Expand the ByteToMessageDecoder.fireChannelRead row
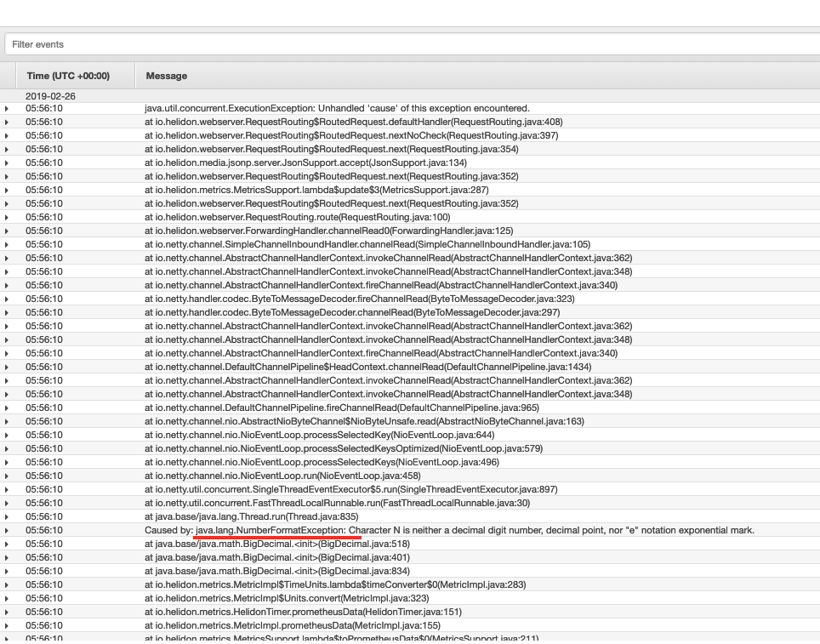This screenshot has height=644, width=820. (9, 299)
